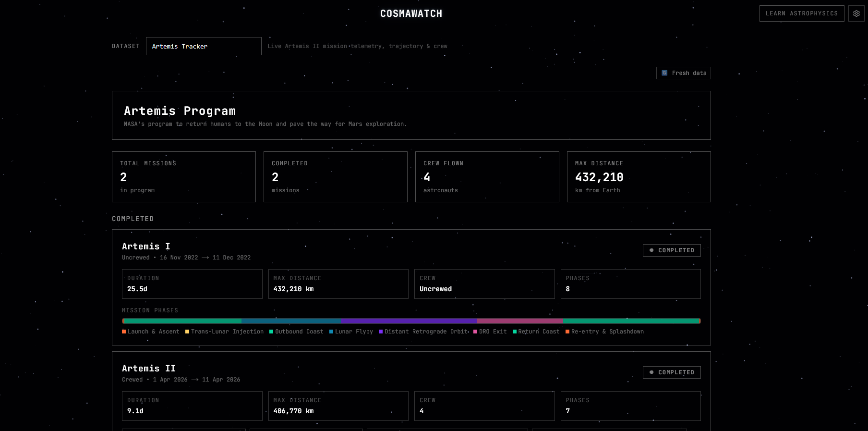This screenshot has width=868, height=431.
Task: Click the Fresh data button
Action: (x=683, y=73)
